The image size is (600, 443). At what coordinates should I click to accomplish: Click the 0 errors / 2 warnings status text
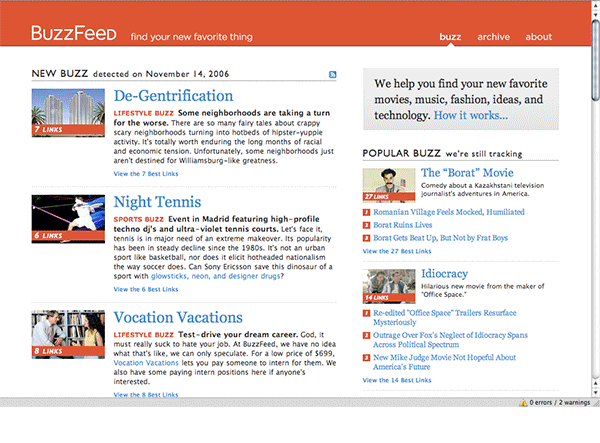pyautogui.click(x=559, y=402)
